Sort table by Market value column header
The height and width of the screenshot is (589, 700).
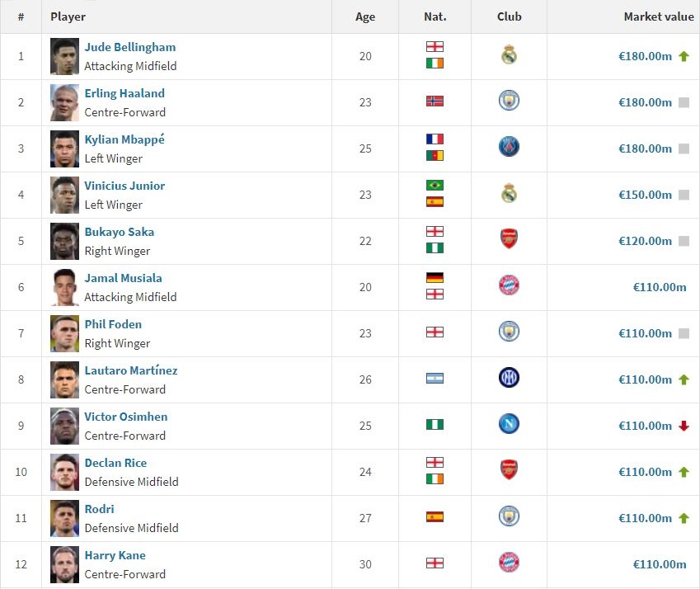pyautogui.click(x=659, y=16)
